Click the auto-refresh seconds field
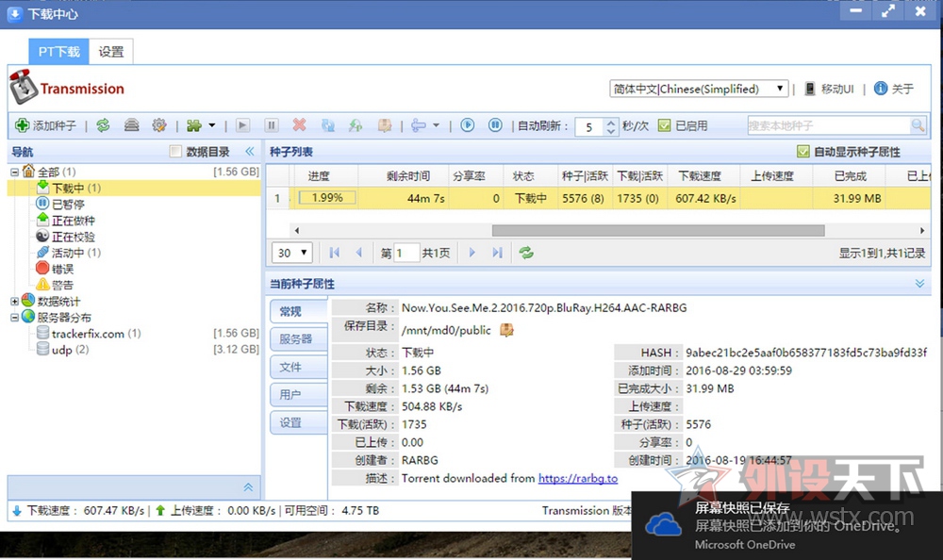The image size is (943, 560). [590, 126]
